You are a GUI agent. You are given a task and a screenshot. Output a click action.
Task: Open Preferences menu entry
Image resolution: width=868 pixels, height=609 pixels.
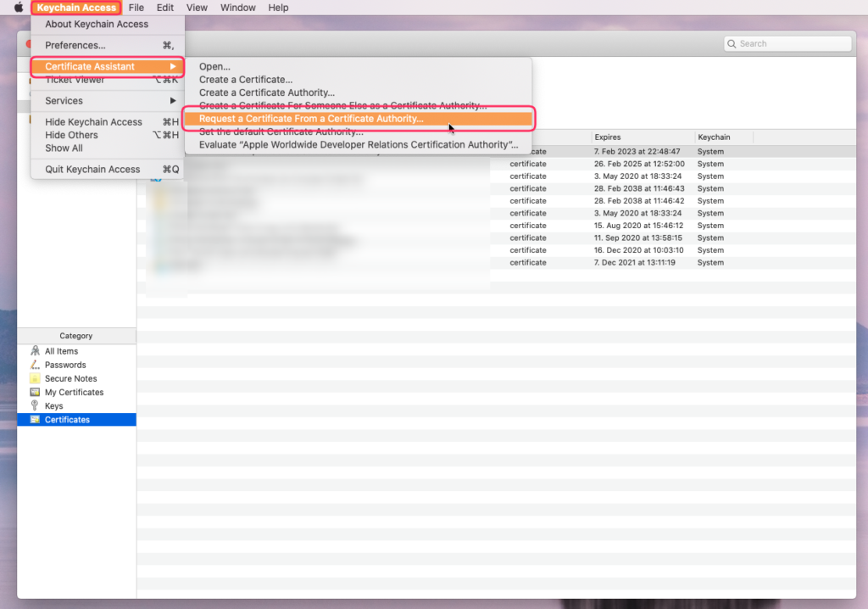point(108,46)
